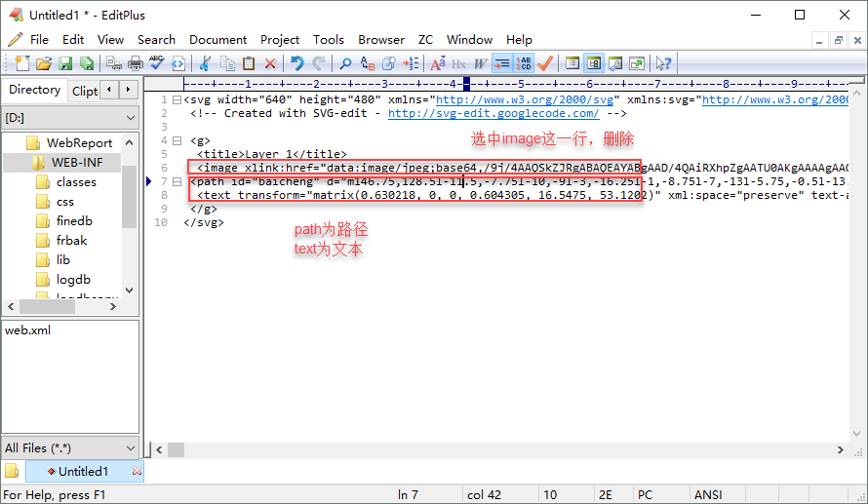868x504 pixels.
Task: Toggle line numbers display button
Action: (x=524, y=63)
